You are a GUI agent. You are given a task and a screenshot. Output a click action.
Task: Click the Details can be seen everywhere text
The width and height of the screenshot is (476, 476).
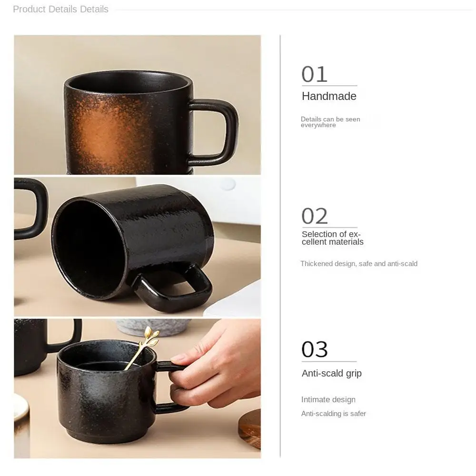coord(330,122)
